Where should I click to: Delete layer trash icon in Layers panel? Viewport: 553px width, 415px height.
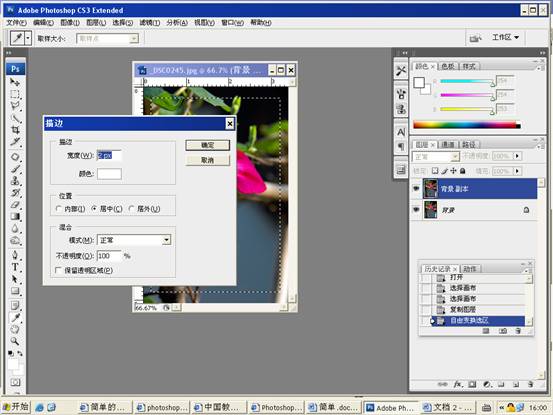click(530, 384)
